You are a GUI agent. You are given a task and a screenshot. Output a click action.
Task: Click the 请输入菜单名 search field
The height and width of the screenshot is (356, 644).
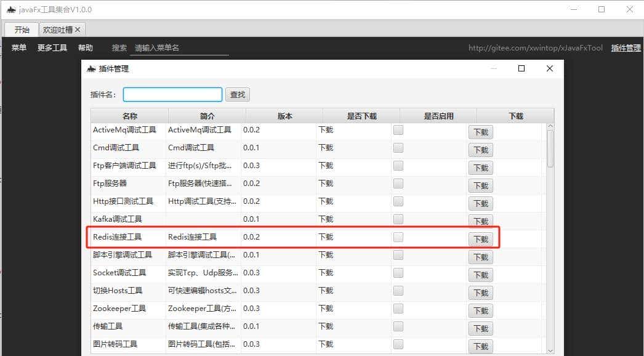pyautogui.click(x=179, y=47)
